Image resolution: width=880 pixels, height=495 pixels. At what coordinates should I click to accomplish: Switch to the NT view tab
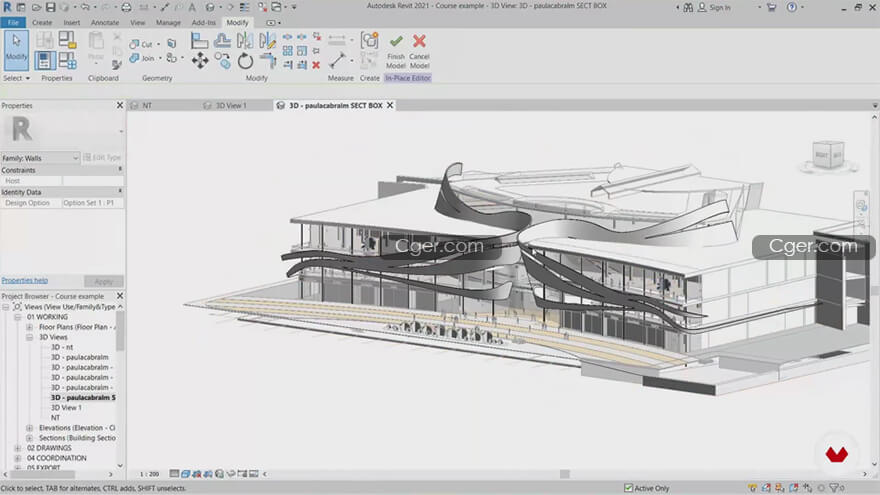pyautogui.click(x=146, y=106)
